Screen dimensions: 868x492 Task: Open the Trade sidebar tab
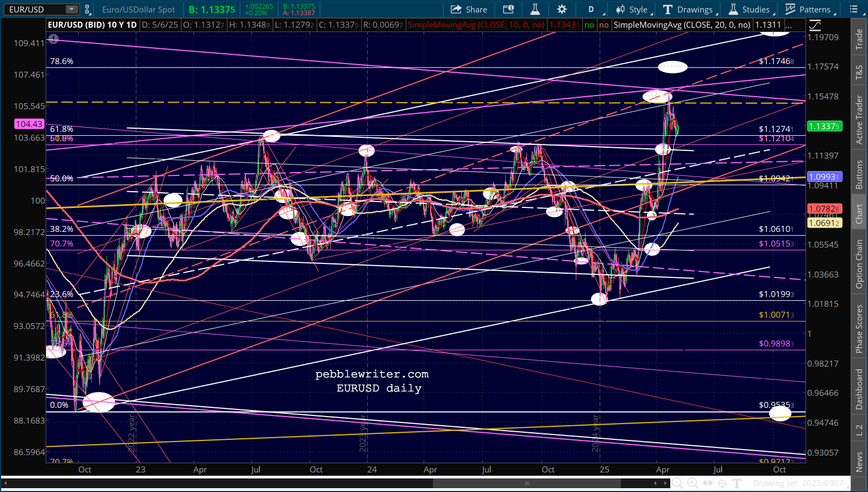click(x=859, y=39)
